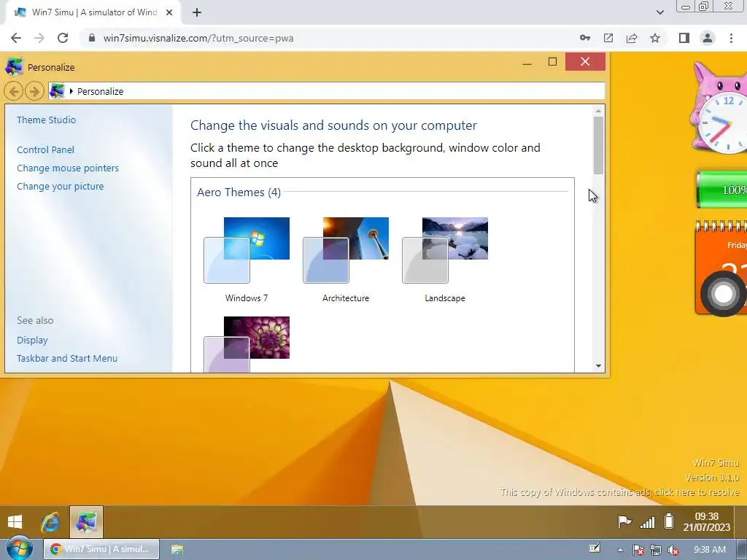Open Theme Studio link
This screenshot has width=747, height=560.
click(x=46, y=120)
